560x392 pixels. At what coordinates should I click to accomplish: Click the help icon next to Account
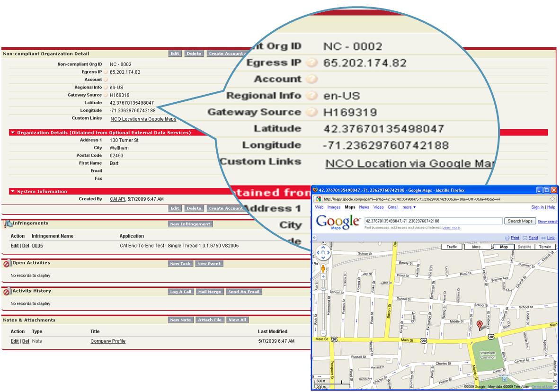click(x=106, y=80)
